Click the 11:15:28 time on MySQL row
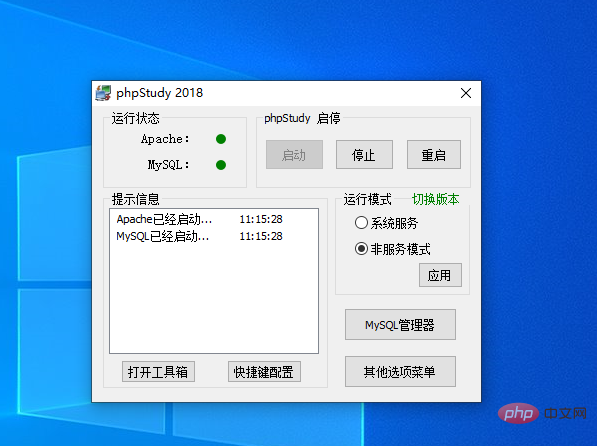Image resolution: width=597 pixels, height=446 pixels. pyautogui.click(x=261, y=237)
